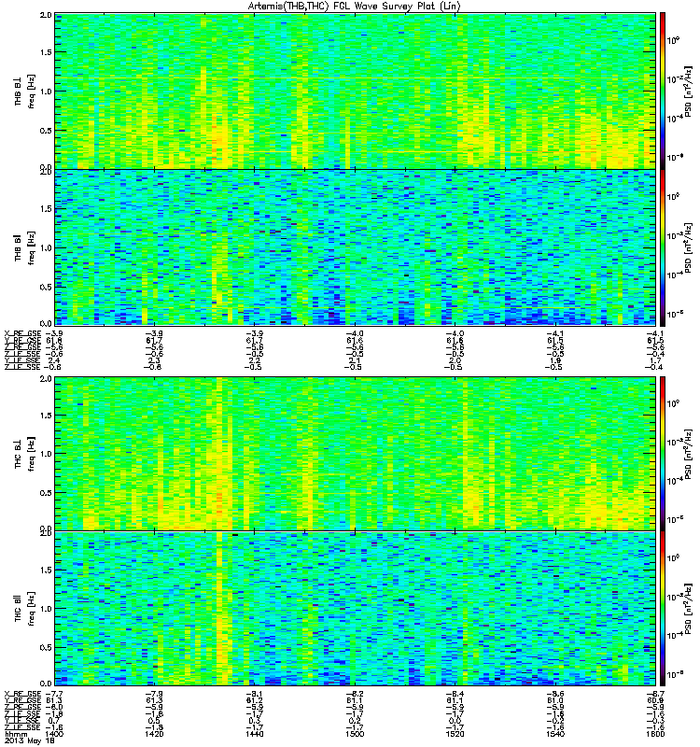The image size is (700, 747).
Task: Click the 1.5 frequency tick of the THB B-perpendicular panel
Action: (x=46, y=52)
